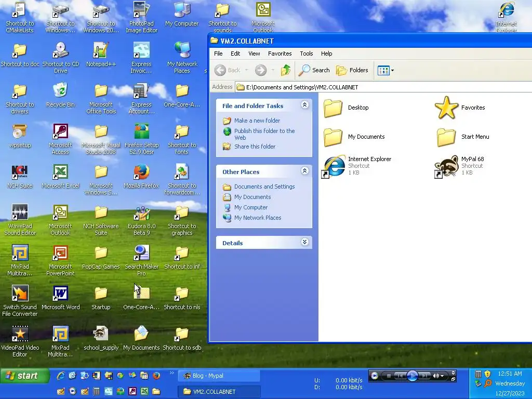Click Make a new folder link

tap(257, 121)
